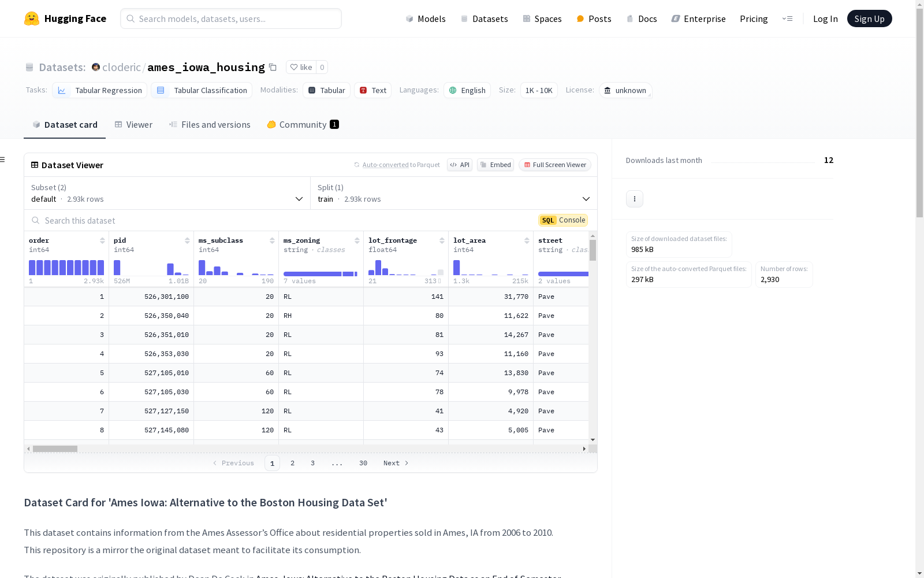Select the English language tag
Viewport: 924px width, 578px height.
[x=467, y=90]
